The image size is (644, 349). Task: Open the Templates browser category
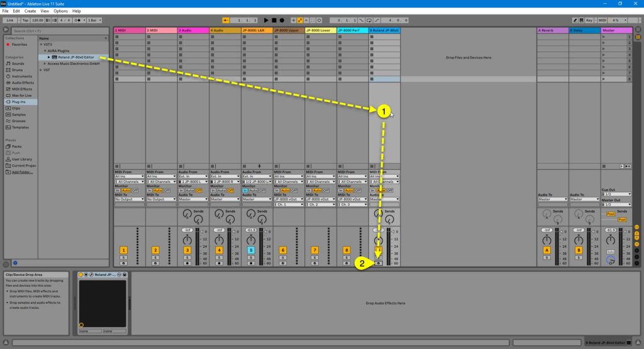pyautogui.click(x=17, y=127)
